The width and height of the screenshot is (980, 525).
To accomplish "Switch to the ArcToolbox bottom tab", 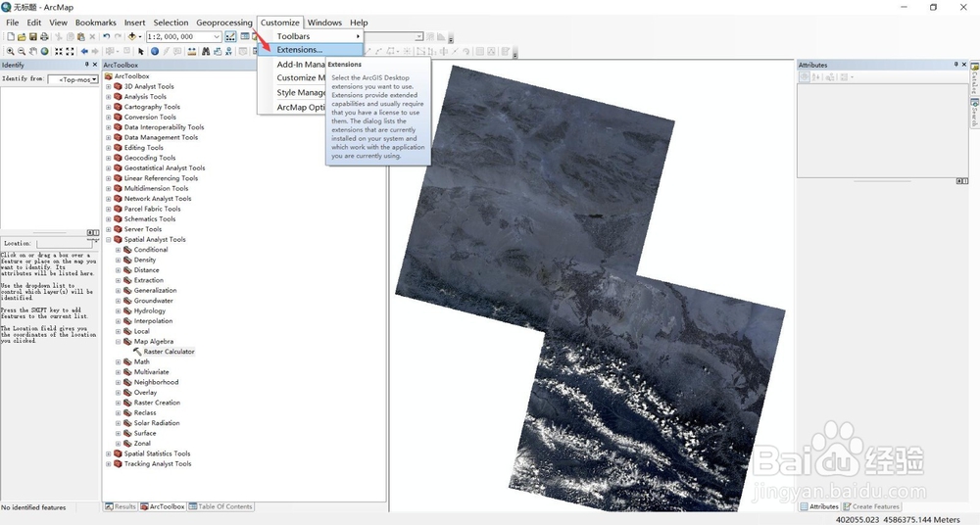I will (x=163, y=506).
